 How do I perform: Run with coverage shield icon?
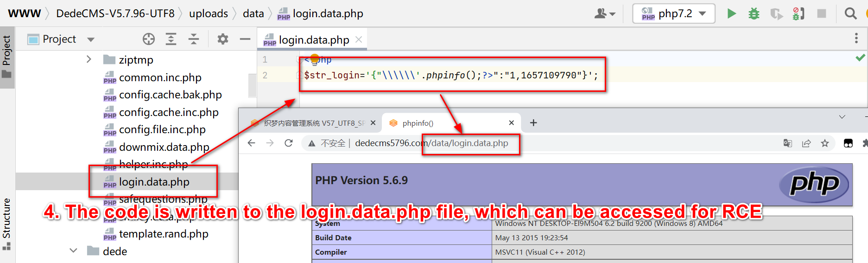[776, 14]
